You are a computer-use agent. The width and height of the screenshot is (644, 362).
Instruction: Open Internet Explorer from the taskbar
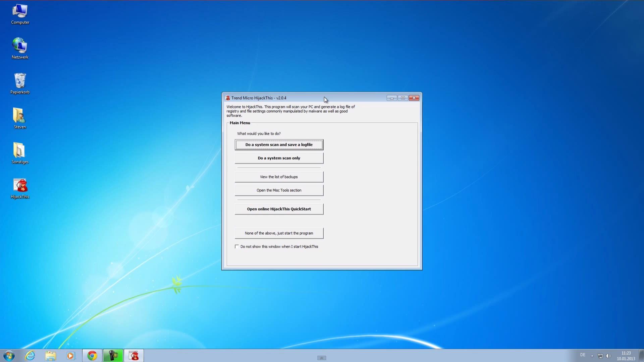(30, 355)
